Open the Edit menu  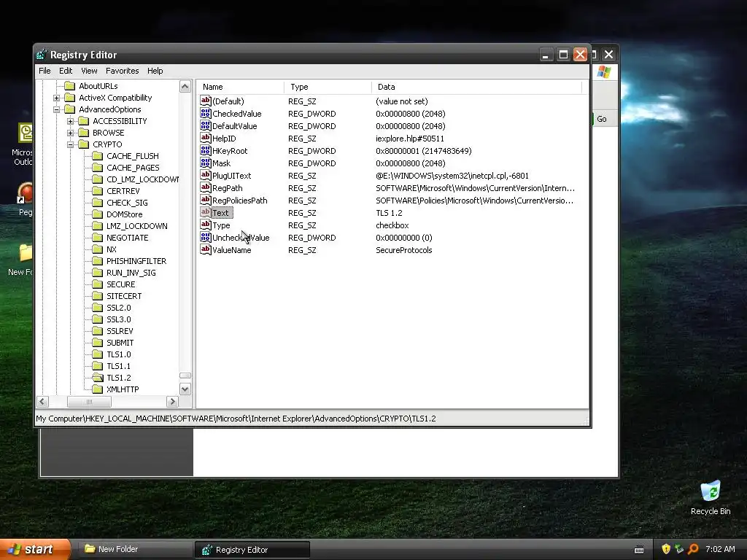click(66, 71)
